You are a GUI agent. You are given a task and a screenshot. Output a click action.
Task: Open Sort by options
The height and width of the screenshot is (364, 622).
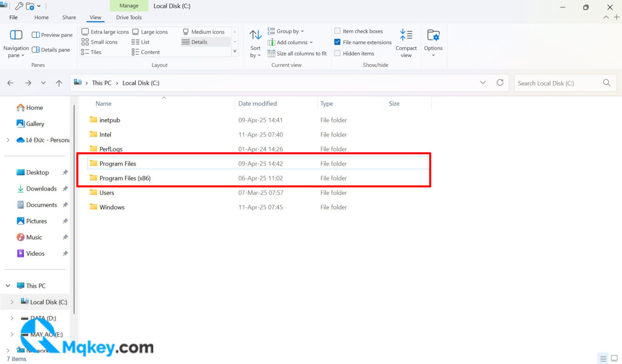tap(255, 44)
